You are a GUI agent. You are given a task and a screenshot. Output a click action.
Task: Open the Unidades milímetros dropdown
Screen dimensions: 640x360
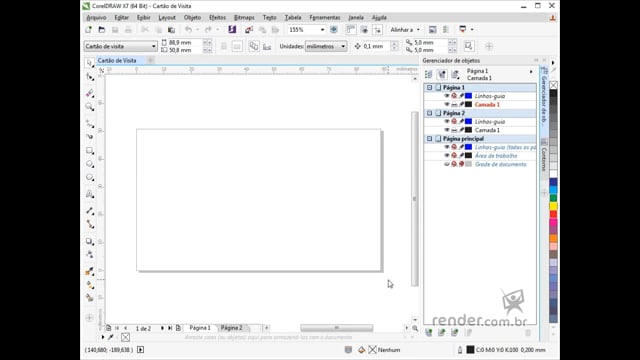(343, 47)
